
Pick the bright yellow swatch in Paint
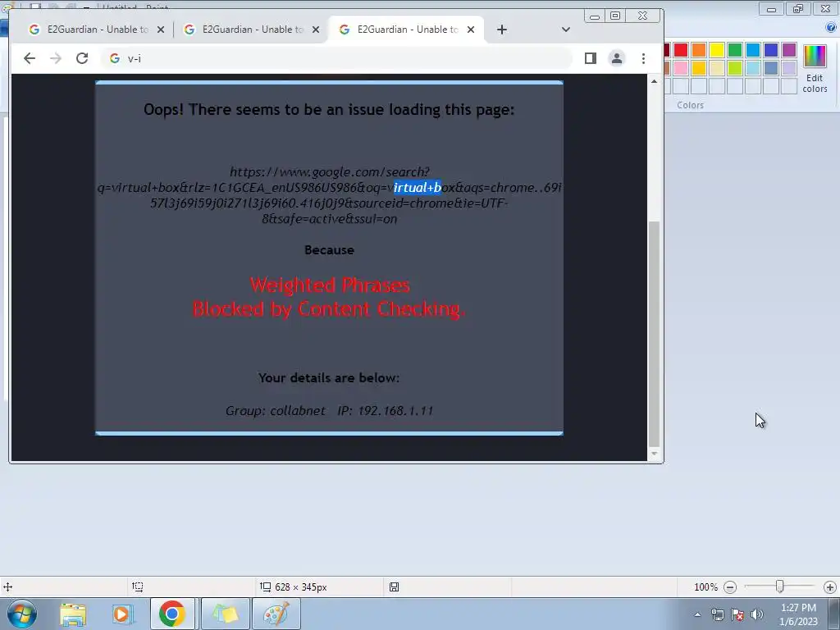pyautogui.click(x=717, y=50)
